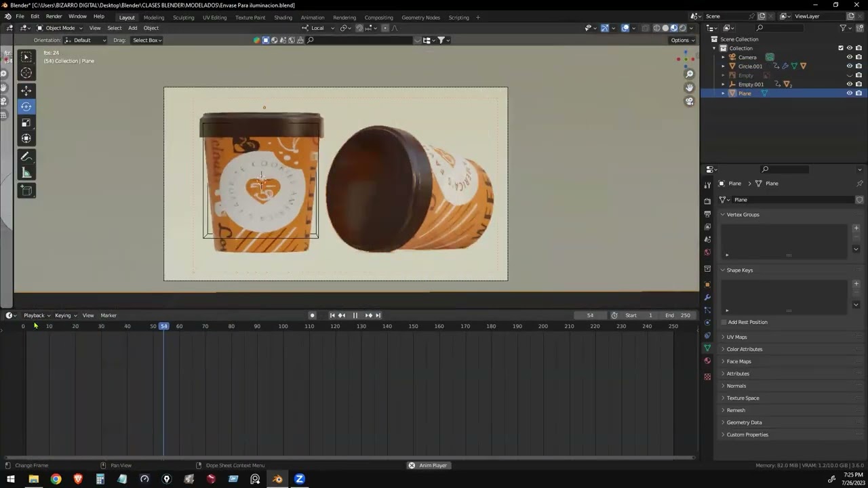Viewport: 868px width, 488px height.
Task: Activate the Rotate tool
Action: (x=26, y=106)
